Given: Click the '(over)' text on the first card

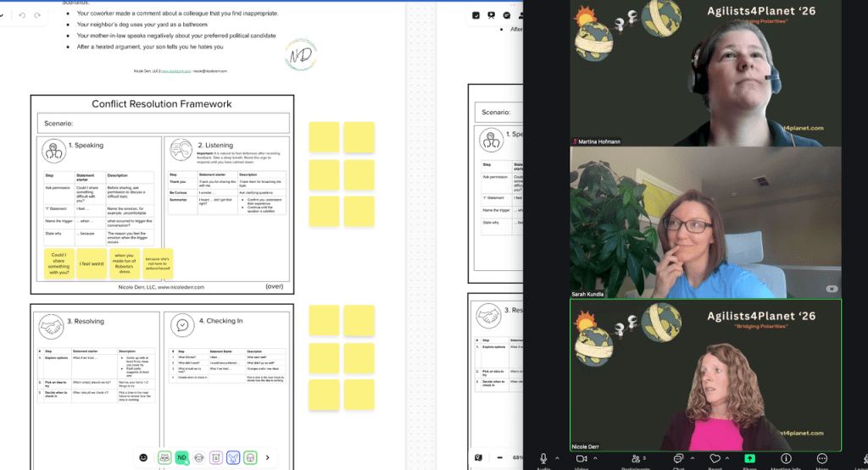Looking at the screenshot, I should [275, 286].
